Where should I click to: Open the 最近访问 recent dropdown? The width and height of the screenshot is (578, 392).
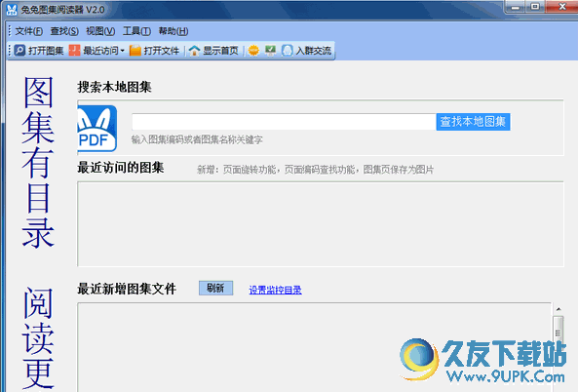click(x=96, y=51)
